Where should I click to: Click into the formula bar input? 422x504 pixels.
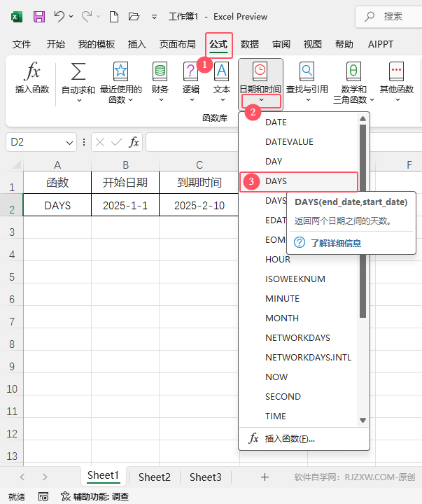192,142
